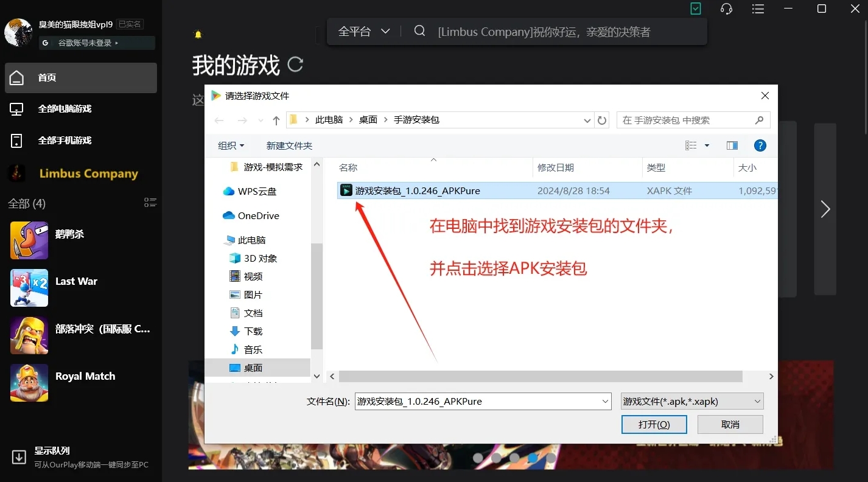Toggle the preview pane icon
The image size is (868, 482).
pyautogui.click(x=732, y=145)
